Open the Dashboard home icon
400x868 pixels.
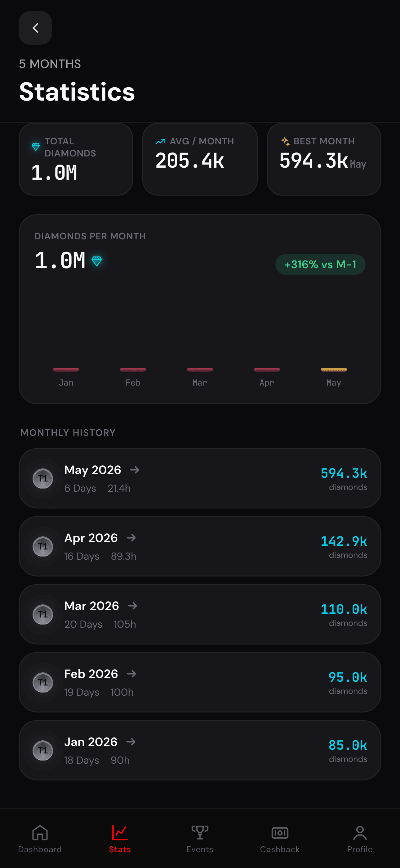click(40, 833)
